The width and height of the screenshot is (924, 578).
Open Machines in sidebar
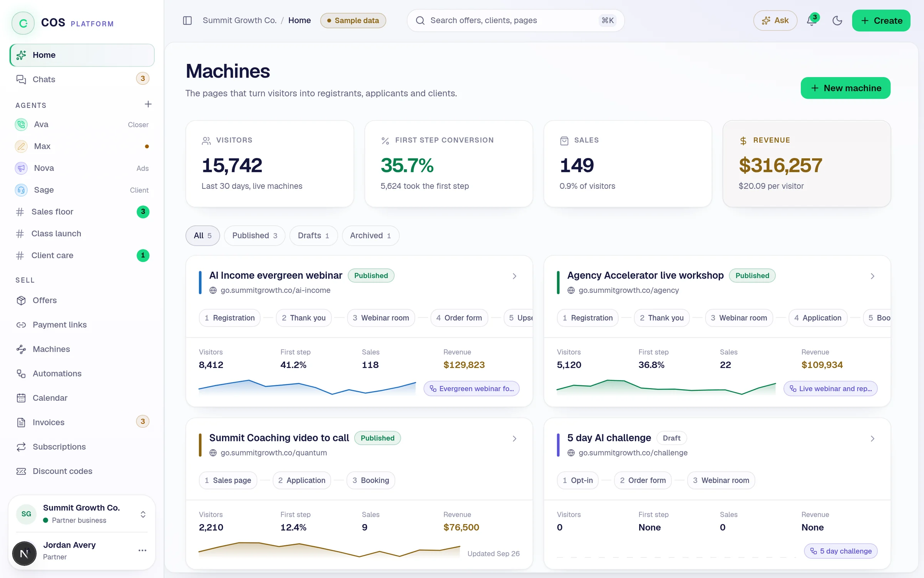tap(82, 349)
